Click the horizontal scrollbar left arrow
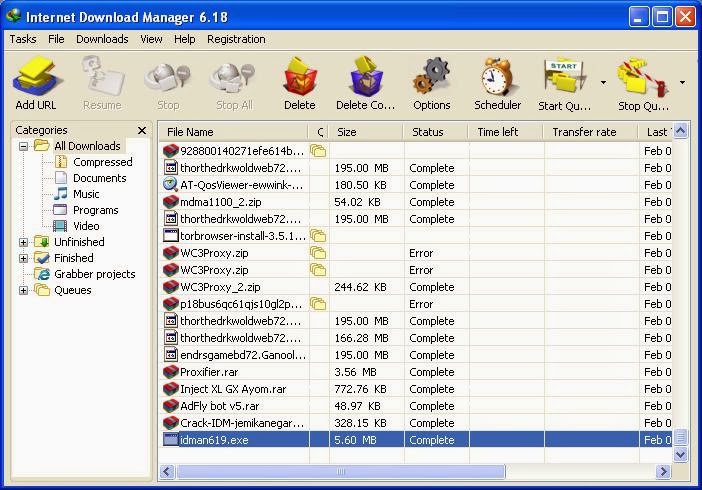 167,472
